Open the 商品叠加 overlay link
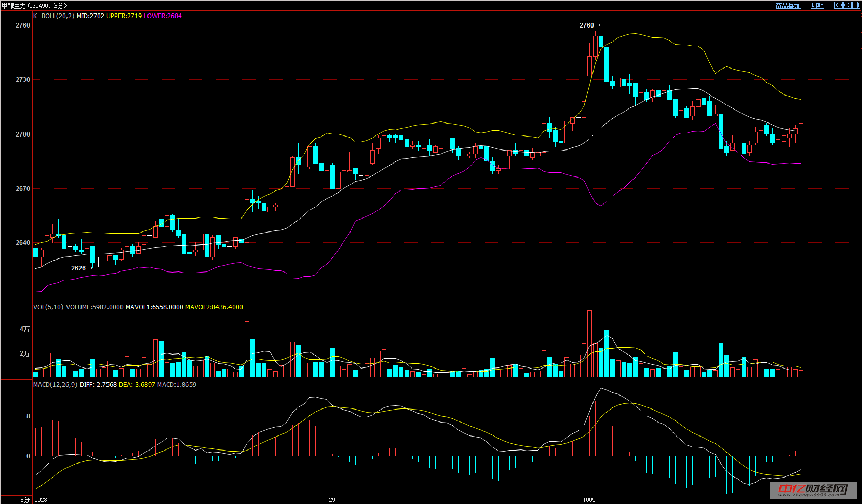 (788, 6)
